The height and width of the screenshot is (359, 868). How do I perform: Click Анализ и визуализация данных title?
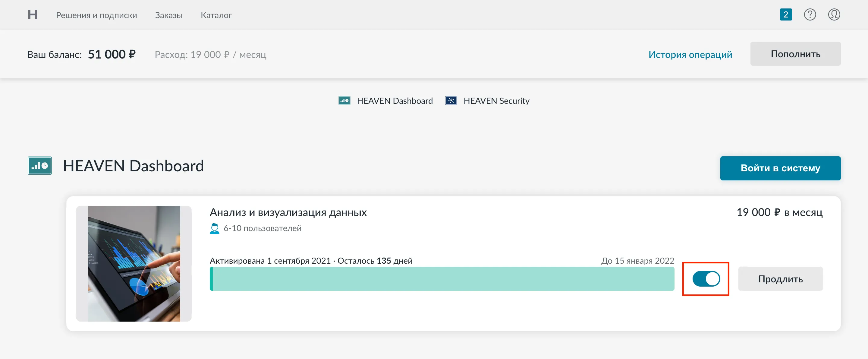(x=288, y=212)
